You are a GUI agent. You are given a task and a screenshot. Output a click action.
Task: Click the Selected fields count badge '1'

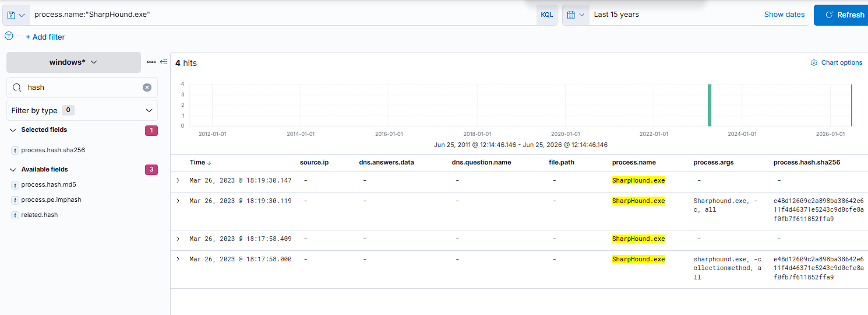(151, 130)
